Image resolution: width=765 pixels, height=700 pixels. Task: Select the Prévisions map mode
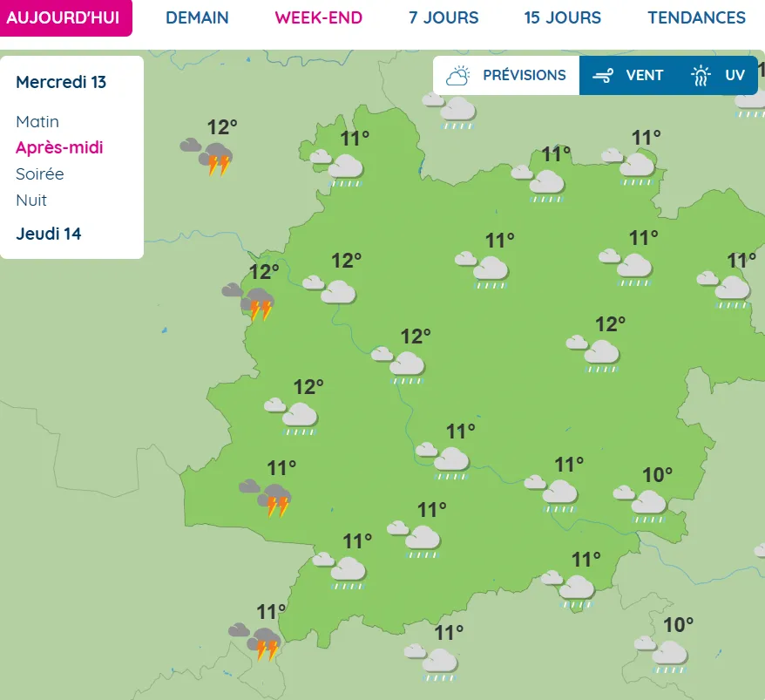524,76
